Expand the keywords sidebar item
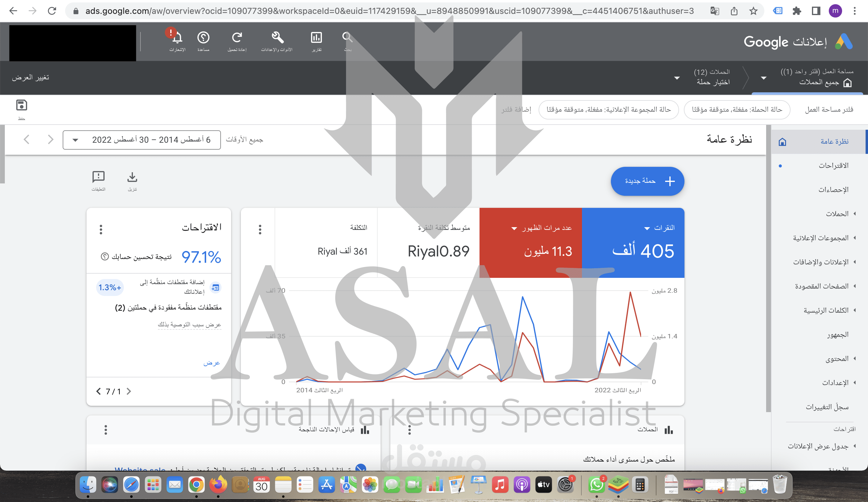This screenshot has width=868, height=502. point(826,310)
